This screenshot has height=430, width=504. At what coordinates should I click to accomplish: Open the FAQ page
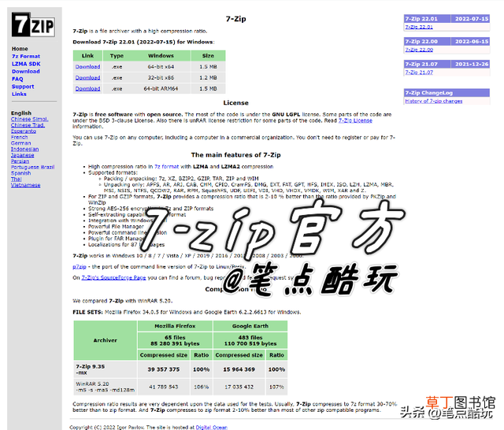pos(17,79)
